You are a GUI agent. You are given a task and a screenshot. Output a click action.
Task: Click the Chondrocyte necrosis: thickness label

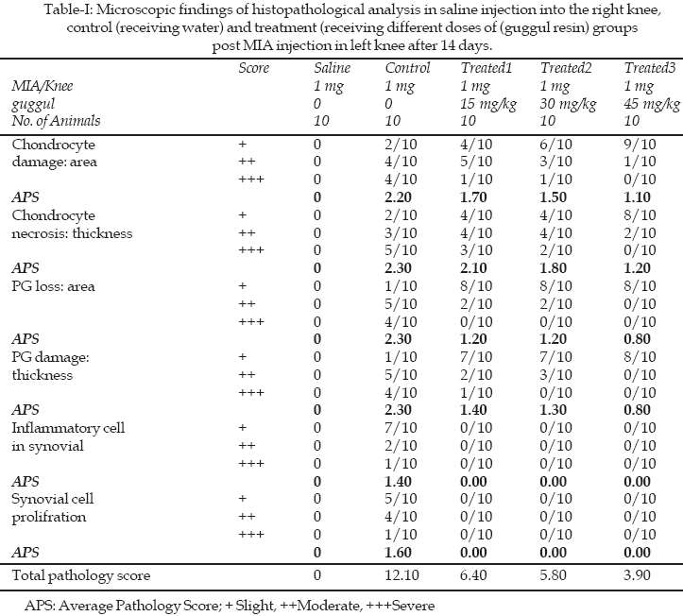click(72, 224)
